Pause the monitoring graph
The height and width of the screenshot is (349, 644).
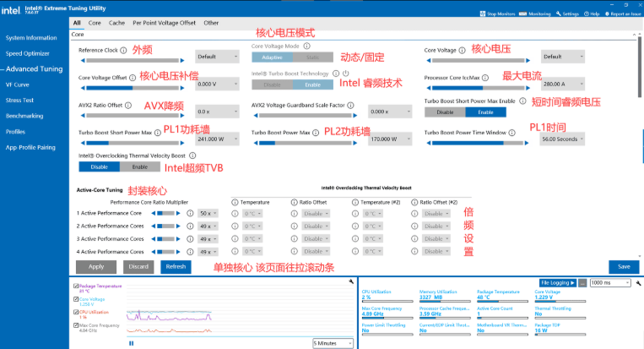pyautogui.click(x=131, y=343)
